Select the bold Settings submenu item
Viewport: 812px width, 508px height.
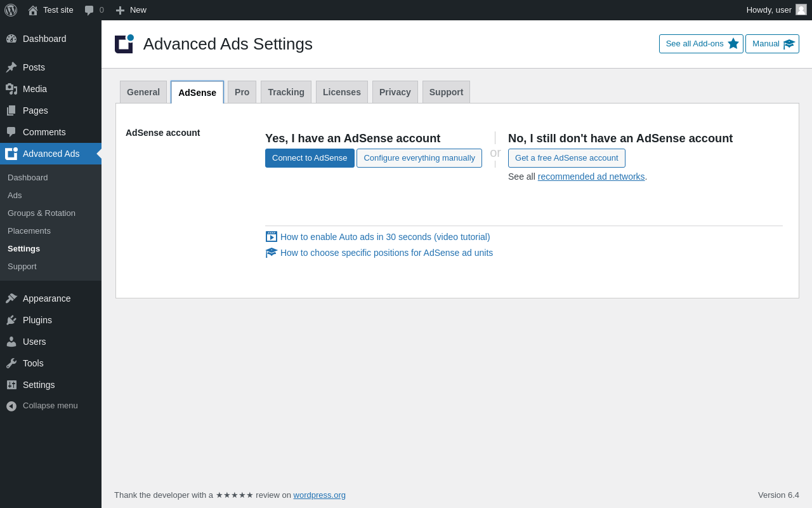[23, 249]
